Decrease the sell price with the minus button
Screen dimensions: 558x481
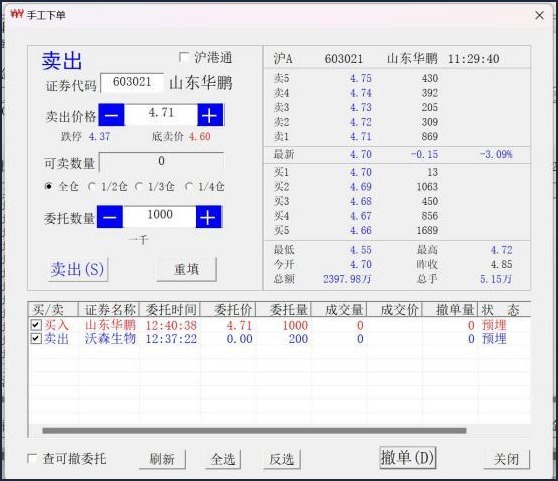[x=111, y=115]
